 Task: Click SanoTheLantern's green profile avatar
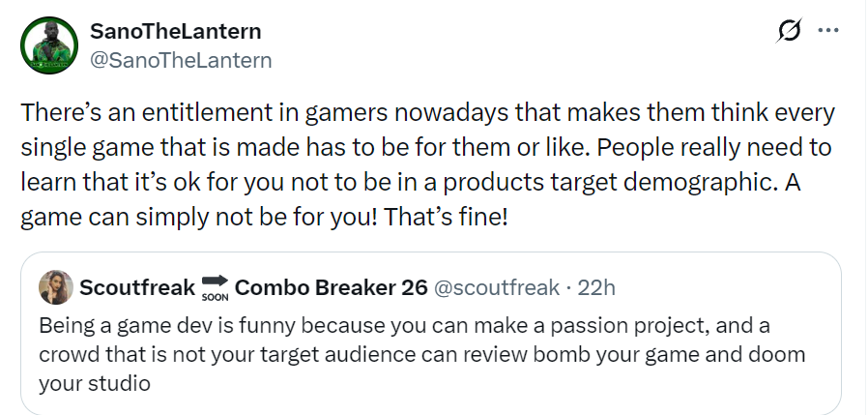pyautogui.click(x=49, y=45)
